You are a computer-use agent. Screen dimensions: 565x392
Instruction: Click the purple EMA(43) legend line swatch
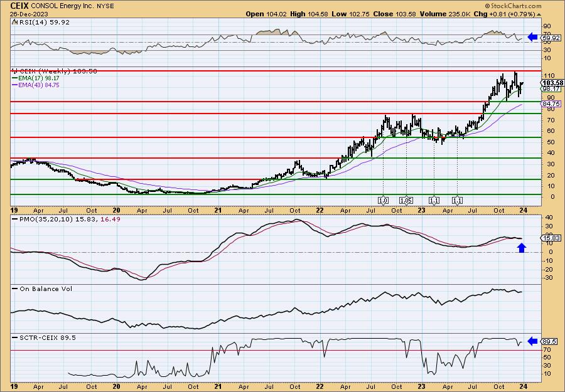click(x=15, y=85)
